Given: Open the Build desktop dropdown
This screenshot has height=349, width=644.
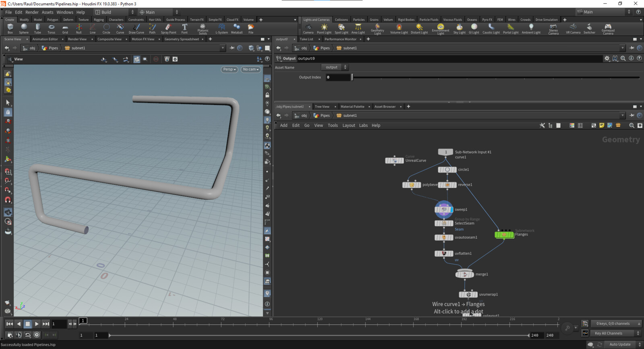Looking at the screenshot, I should 114,12.
